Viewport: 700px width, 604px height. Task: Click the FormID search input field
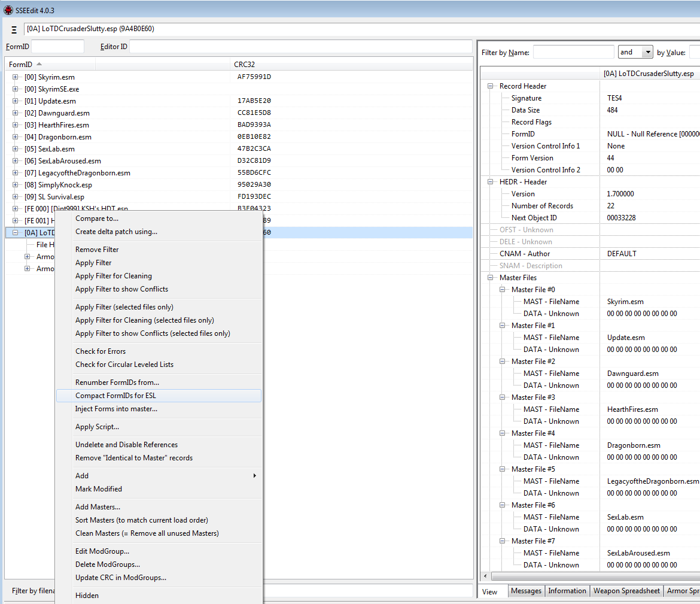click(57, 47)
